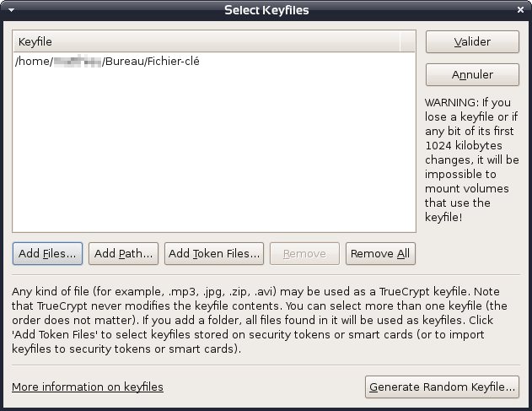Open the window menu arrow in title bar

(11, 10)
